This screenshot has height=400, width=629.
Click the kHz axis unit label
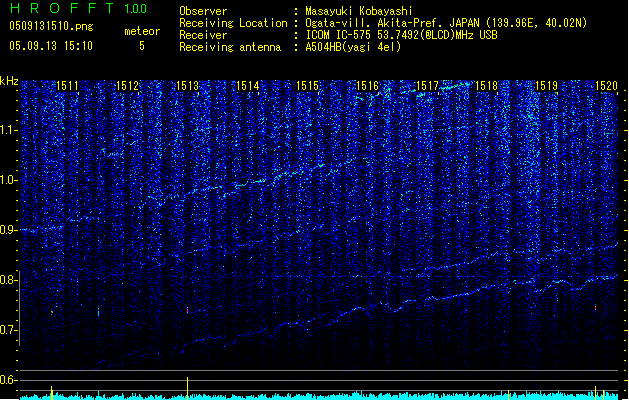9,81
